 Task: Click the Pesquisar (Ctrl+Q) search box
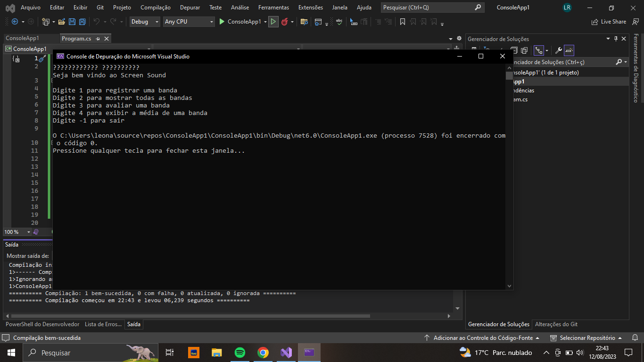(x=433, y=8)
